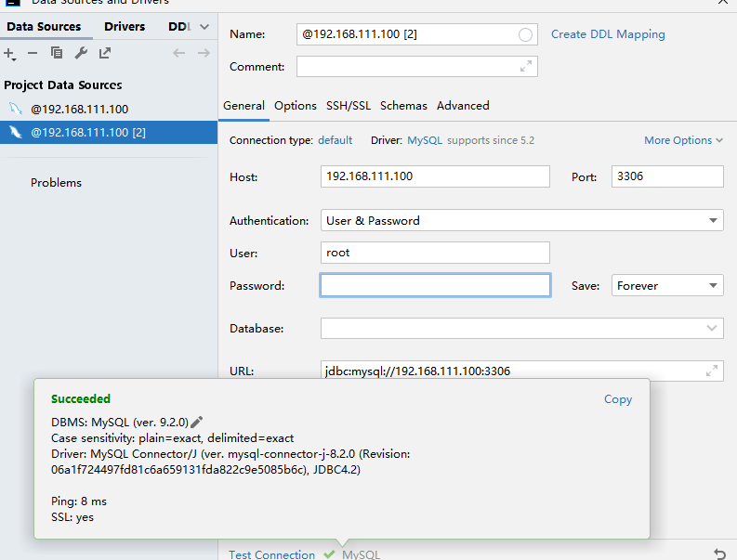
Task: Open the Advanced tab
Action: pyautogui.click(x=463, y=106)
